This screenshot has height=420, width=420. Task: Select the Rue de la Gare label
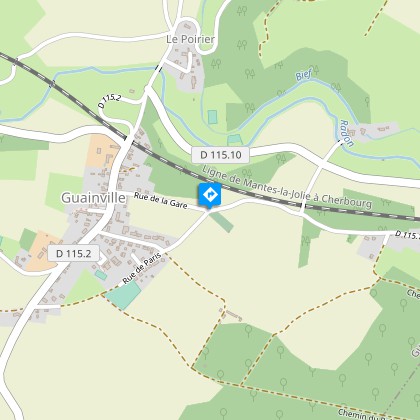pyautogui.click(x=160, y=200)
